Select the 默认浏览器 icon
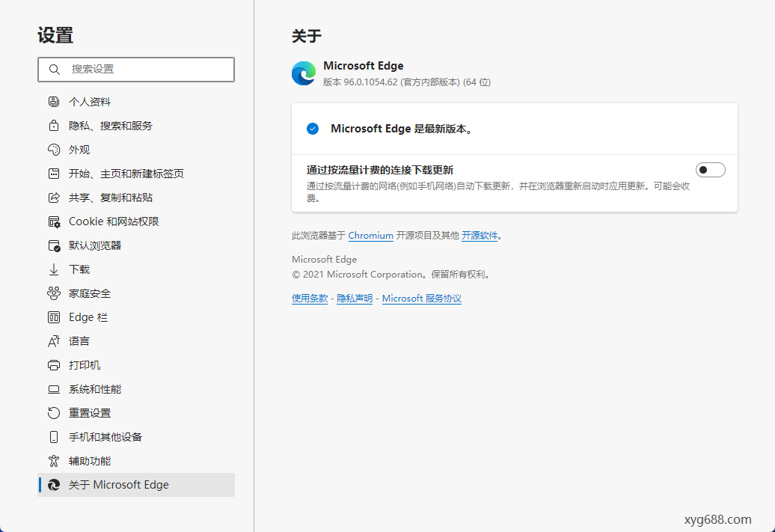Screen dimensions: 775x532 click(53, 245)
